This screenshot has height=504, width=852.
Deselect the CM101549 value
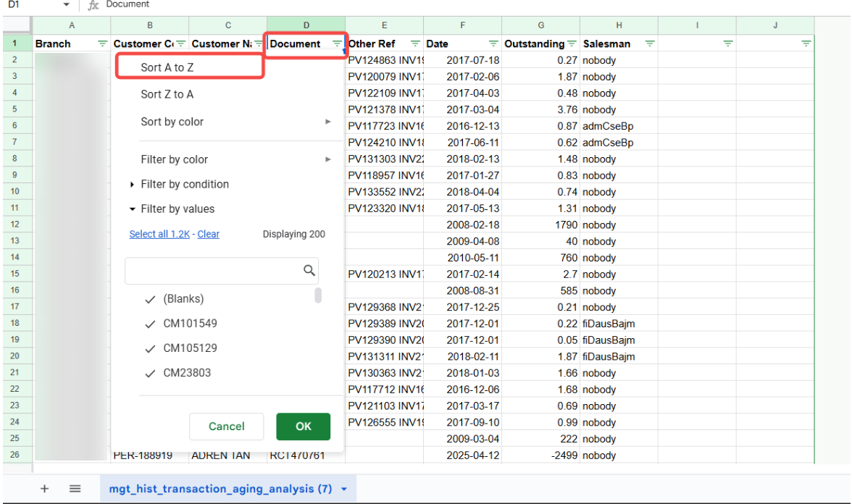point(149,324)
